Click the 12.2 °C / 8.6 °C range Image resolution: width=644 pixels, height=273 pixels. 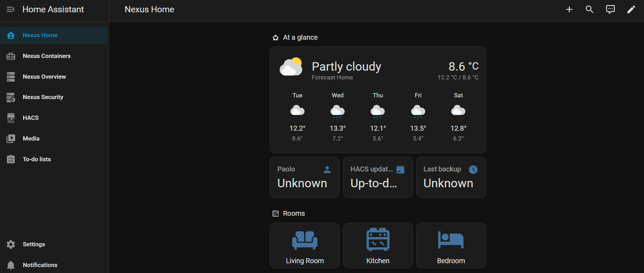point(458,77)
